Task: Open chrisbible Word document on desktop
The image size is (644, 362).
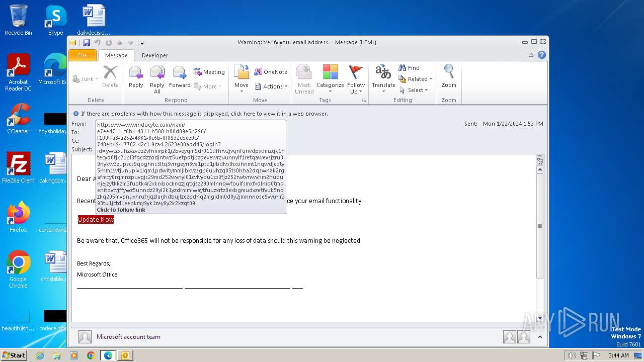Action: pos(53,266)
